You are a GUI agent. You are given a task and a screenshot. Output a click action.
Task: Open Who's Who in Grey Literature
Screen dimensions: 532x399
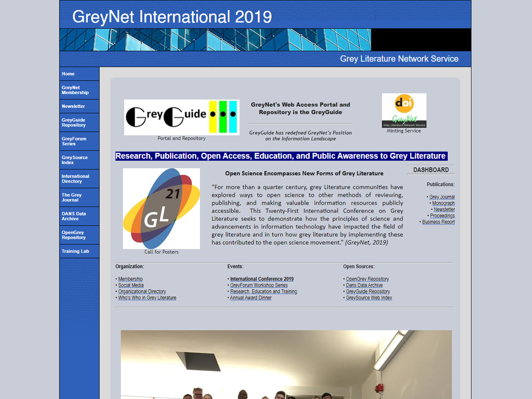[147, 297]
